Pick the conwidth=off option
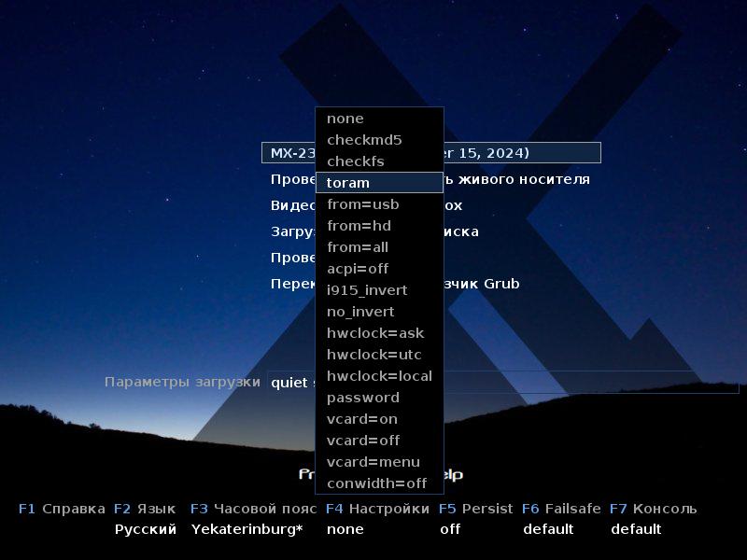Screen dimensions: 747x560 pos(379,483)
